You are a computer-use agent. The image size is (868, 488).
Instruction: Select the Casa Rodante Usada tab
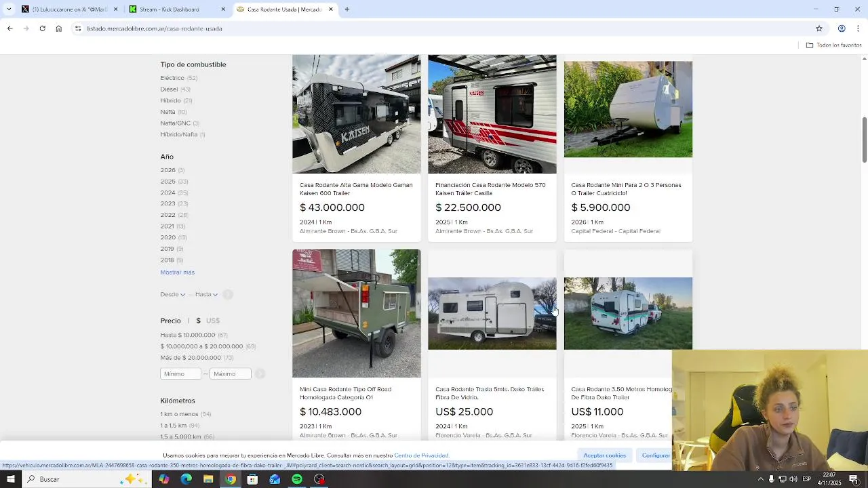283,9
